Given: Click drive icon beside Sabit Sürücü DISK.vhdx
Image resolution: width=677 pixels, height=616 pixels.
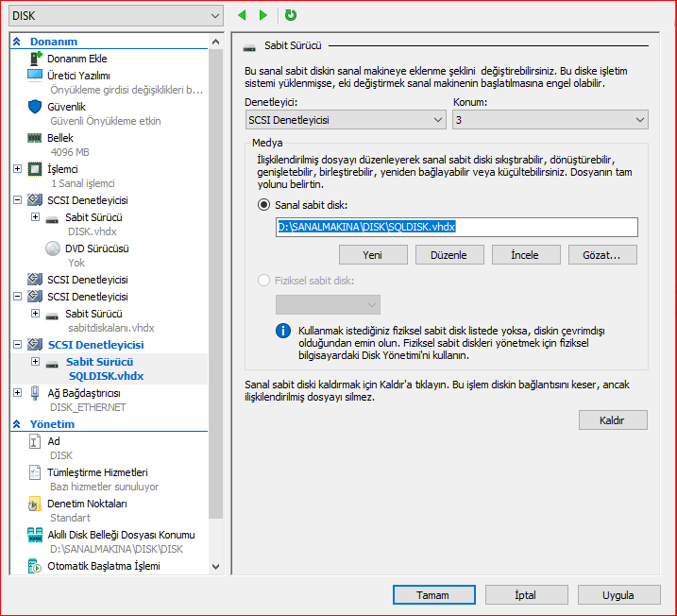Looking at the screenshot, I should pos(52,219).
